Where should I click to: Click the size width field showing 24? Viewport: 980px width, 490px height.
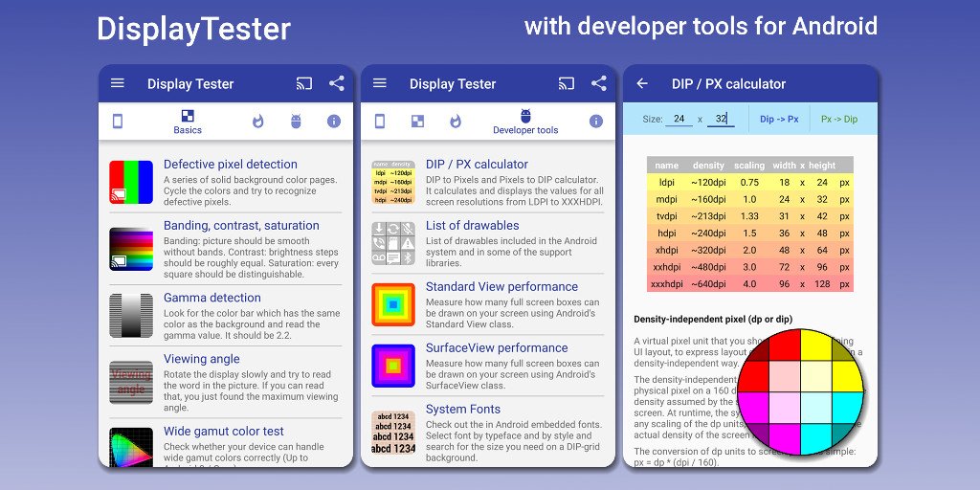click(x=679, y=119)
